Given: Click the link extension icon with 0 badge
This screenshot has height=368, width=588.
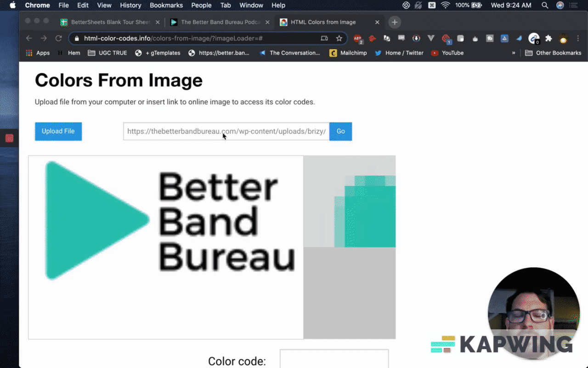Looking at the screenshot, I should pyautogui.click(x=534, y=39).
